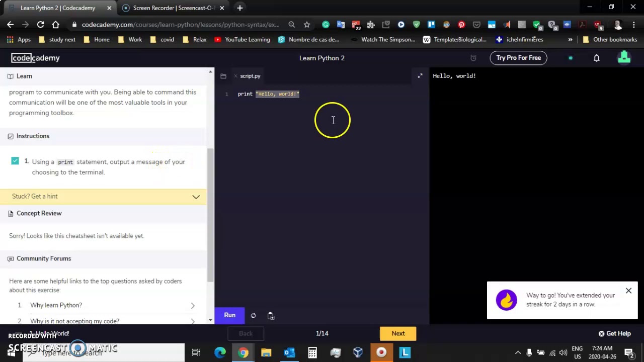Viewport: 644px width, 362px height.
Task: Click line 1 of the code editor
Action: tap(322, 94)
